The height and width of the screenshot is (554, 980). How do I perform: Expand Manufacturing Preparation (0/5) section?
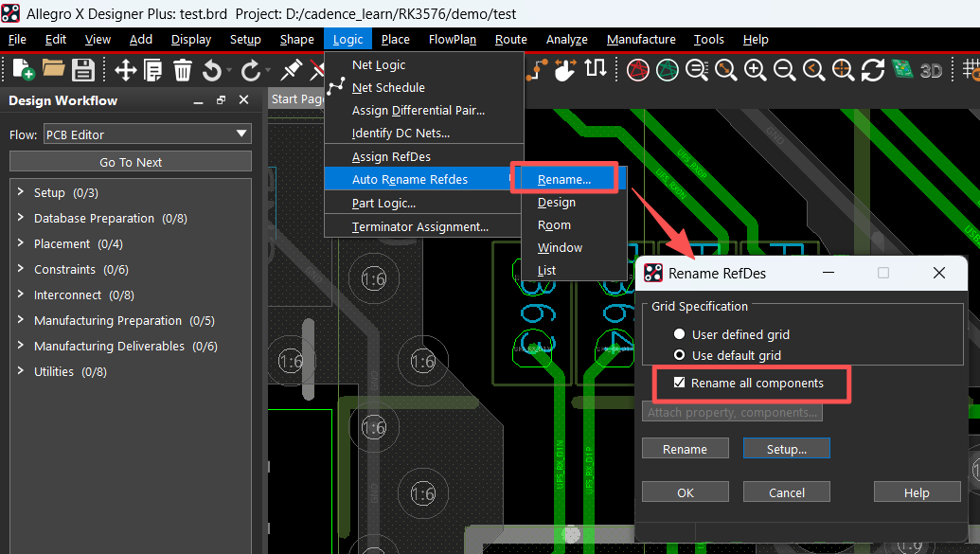click(21, 319)
